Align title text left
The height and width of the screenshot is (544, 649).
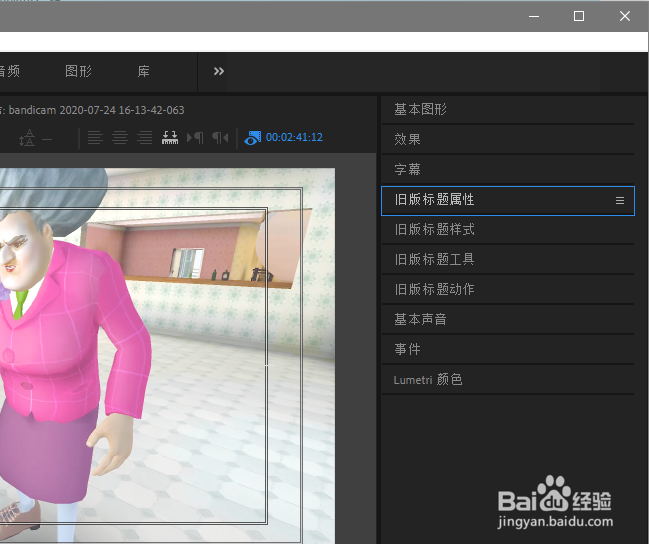click(x=95, y=137)
